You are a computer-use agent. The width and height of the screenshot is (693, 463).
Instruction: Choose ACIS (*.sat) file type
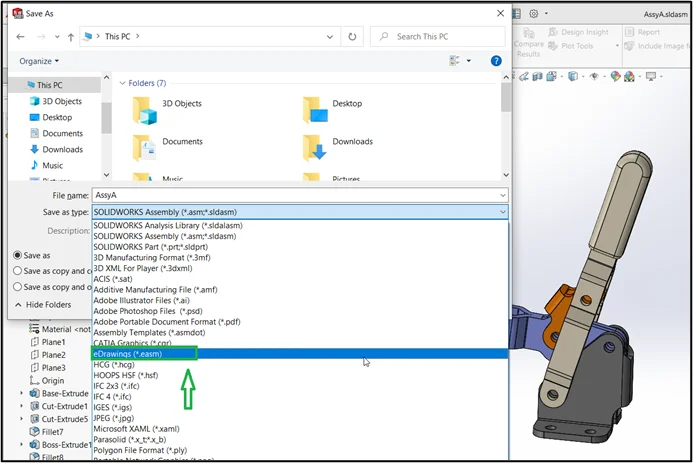coord(300,279)
